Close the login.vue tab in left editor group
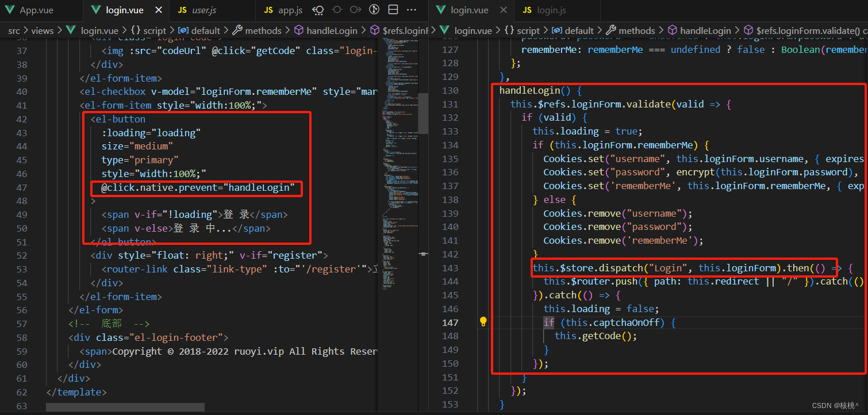The height and width of the screenshot is (415, 868). pyautogui.click(x=159, y=10)
